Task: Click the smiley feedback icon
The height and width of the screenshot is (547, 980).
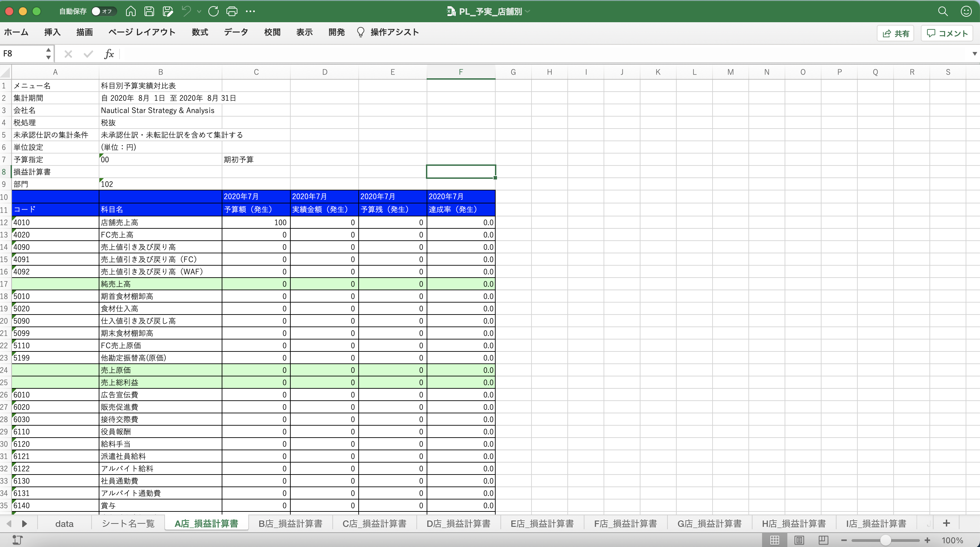Action: click(x=966, y=11)
